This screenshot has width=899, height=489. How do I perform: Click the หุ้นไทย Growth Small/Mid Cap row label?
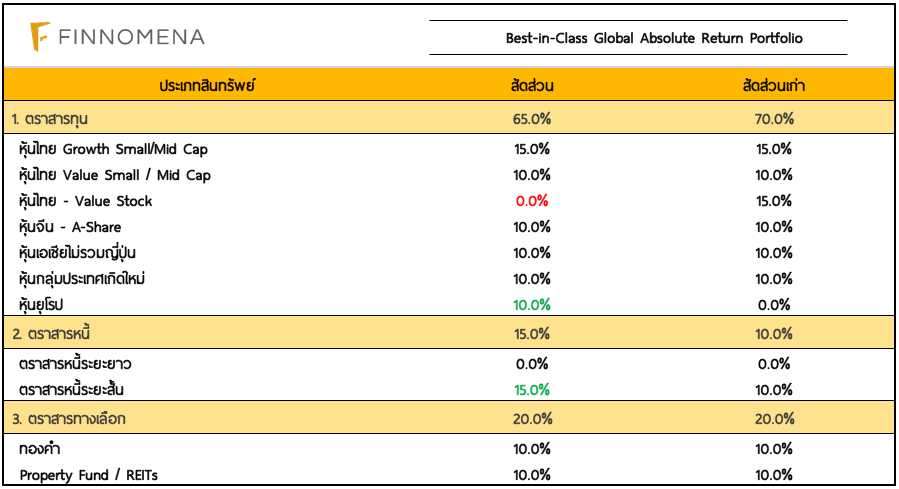[114, 149]
